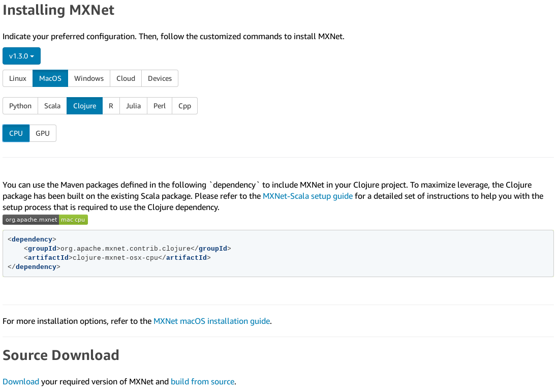Switch to the Python language tab
This screenshot has height=392, width=558.
coord(20,106)
